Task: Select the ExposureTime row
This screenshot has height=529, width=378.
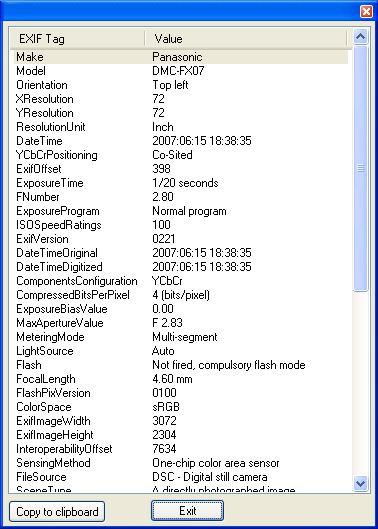Action: pos(181,183)
